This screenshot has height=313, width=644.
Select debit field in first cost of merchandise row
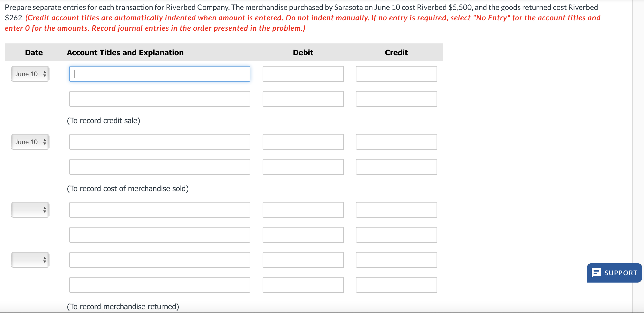(303, 142)
